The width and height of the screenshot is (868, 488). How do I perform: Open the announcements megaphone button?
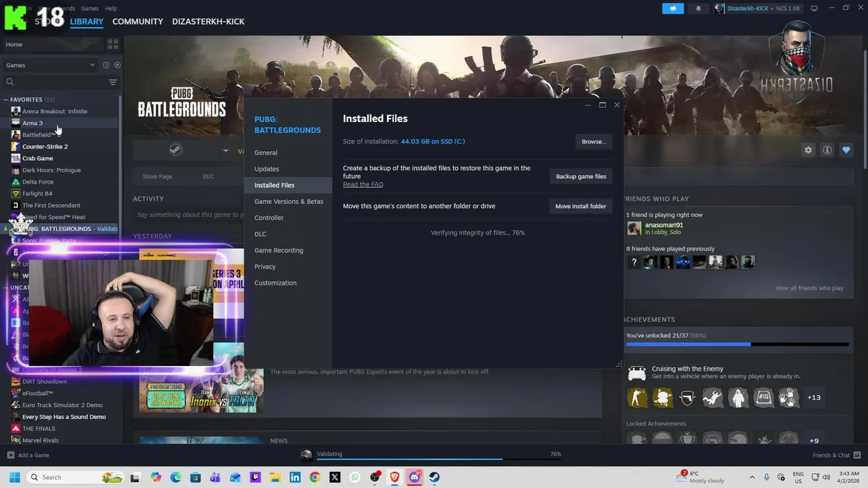click(673, 8)
